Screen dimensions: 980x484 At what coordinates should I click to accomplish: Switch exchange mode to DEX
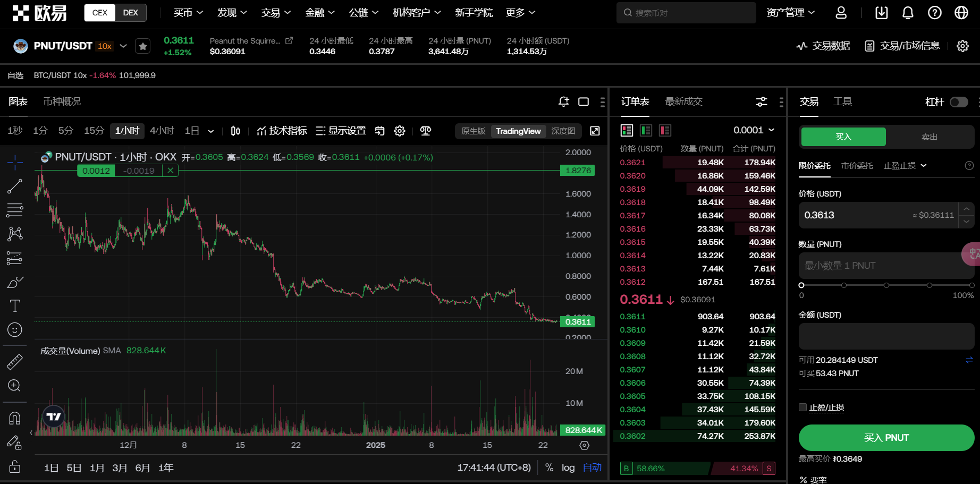tap(131, 13)
